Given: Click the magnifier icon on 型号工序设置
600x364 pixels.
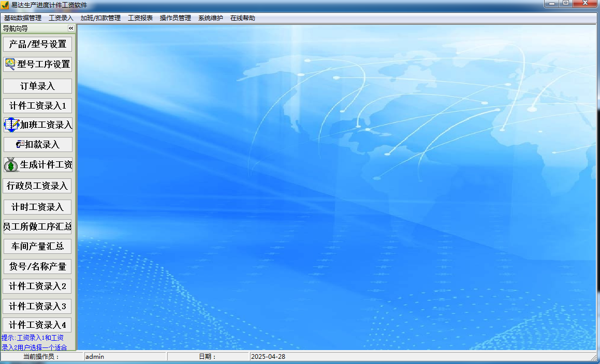Looking at the screenshot, I should 10,64.
